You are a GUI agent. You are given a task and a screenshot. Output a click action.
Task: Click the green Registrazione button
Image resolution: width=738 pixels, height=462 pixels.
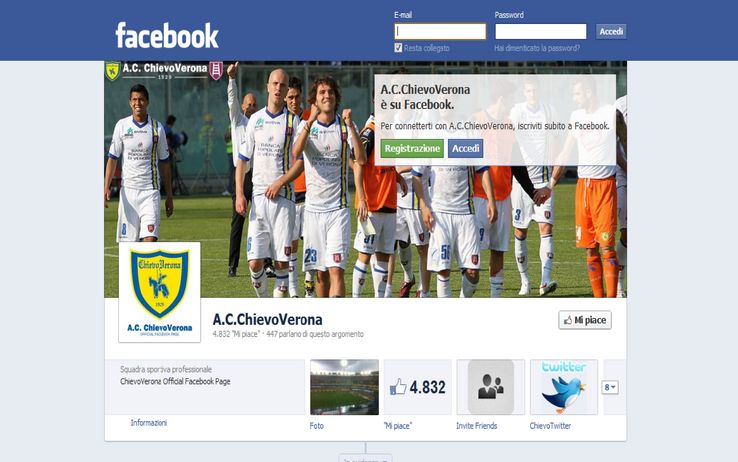click(412, 148)
